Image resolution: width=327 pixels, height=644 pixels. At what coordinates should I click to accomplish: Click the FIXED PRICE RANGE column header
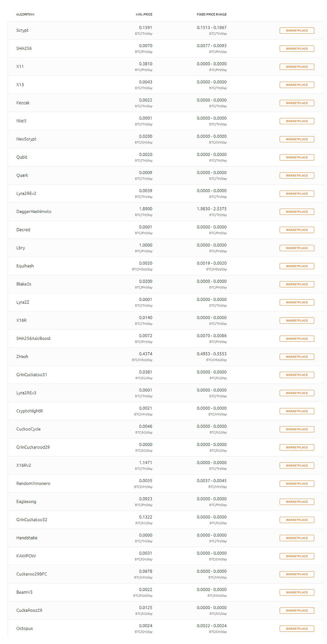(211, 14)
